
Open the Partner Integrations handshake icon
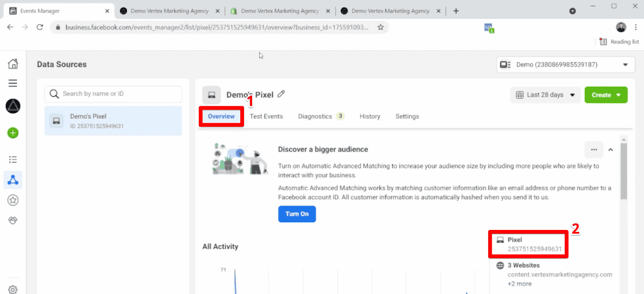click(13, 221)
